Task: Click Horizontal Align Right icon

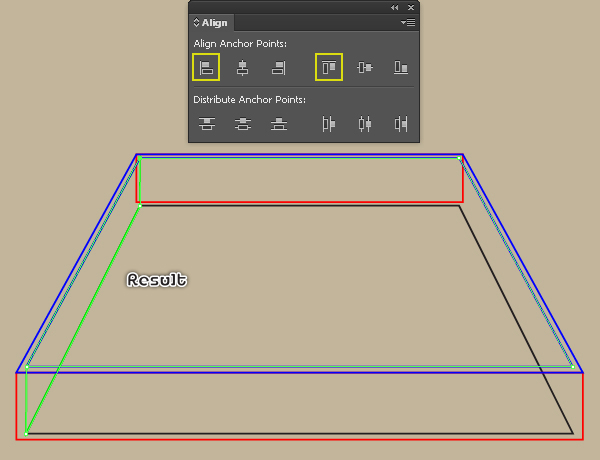Action: pyautogui.click(x=279, y=68)
